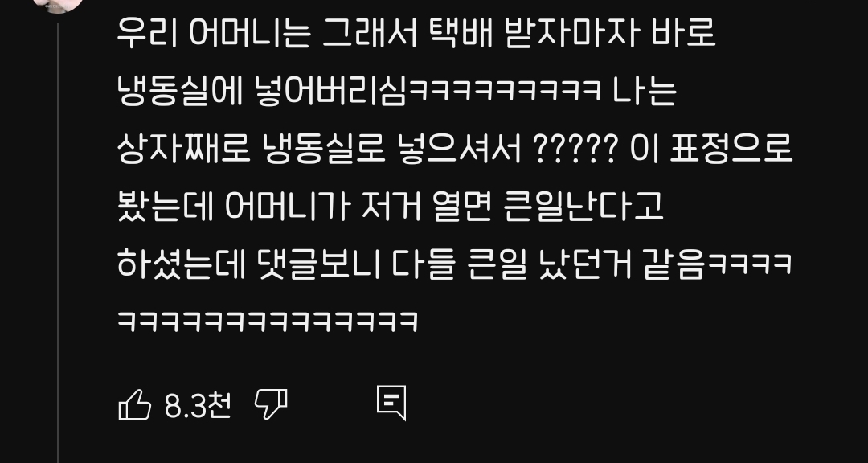Screen dimensions: 868x463
Task: Open replies using the speech bubble icon
Action: [391, 404]
